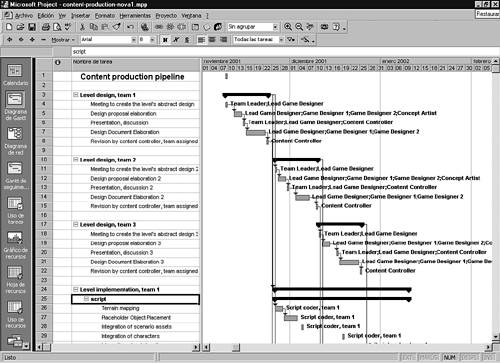Click the Split Task icon
Screen dimensions: 500x363
[182, 27]
